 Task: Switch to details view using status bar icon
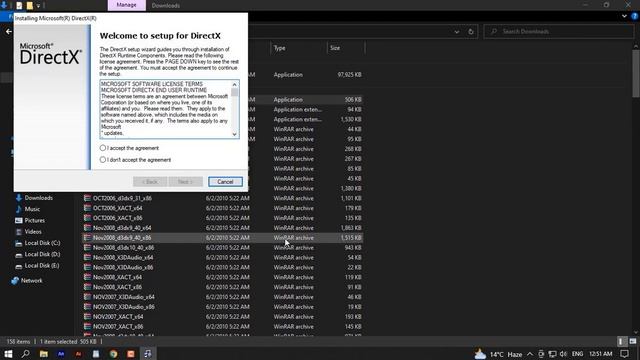coord(621,341)
